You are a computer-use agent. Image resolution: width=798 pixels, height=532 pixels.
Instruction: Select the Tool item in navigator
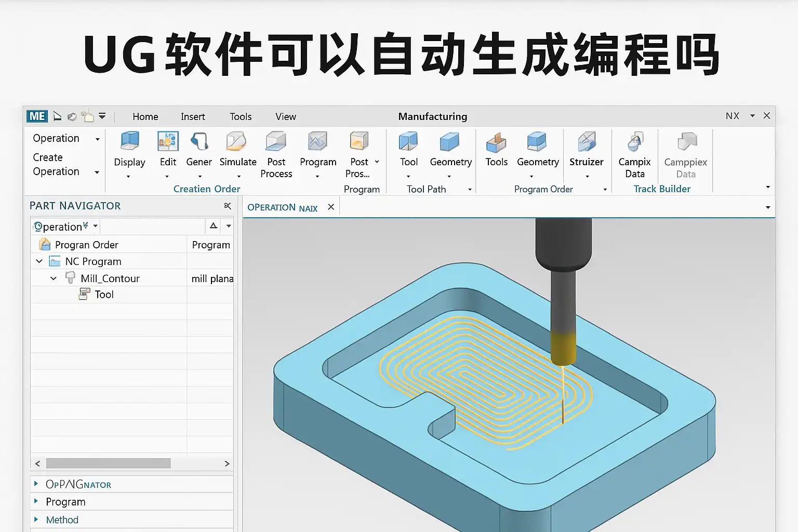[x=104, y=295]
